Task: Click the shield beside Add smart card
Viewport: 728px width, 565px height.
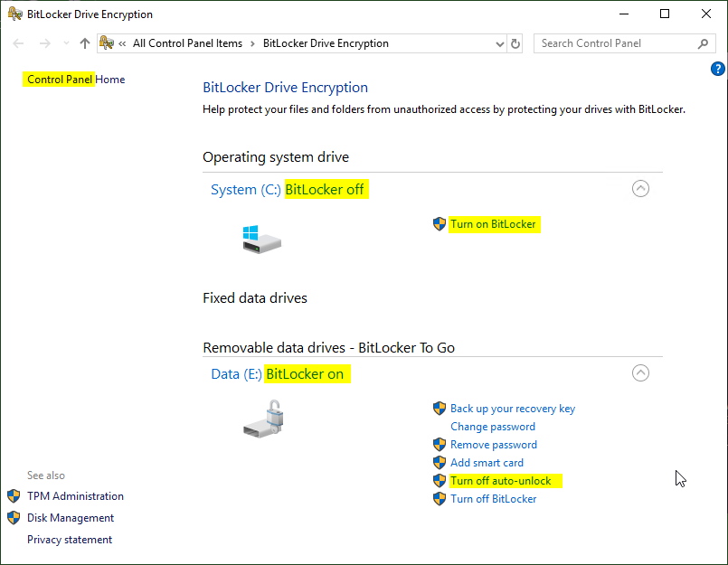Action: 440,463
